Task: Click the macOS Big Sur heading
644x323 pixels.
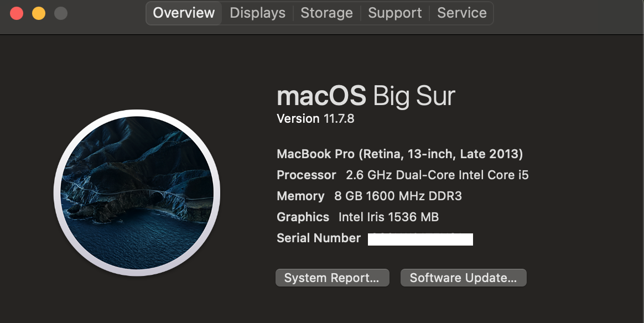Action: (x=366, y=96)
